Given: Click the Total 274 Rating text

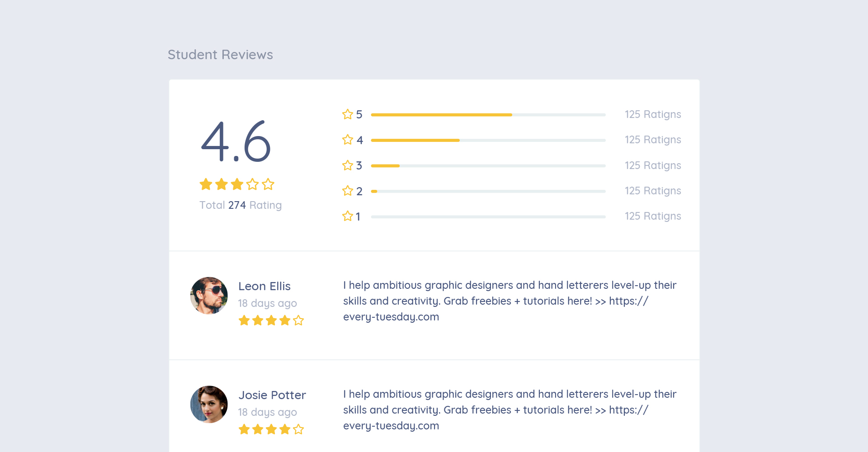Looking at the screenshot, I should (241, 205).
